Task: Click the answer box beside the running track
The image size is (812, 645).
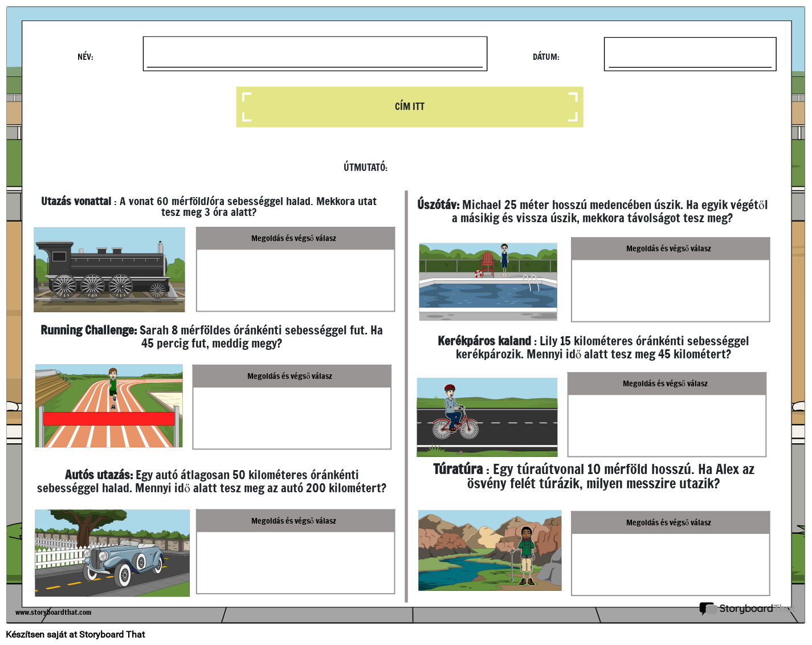Action: coord(292,418)
